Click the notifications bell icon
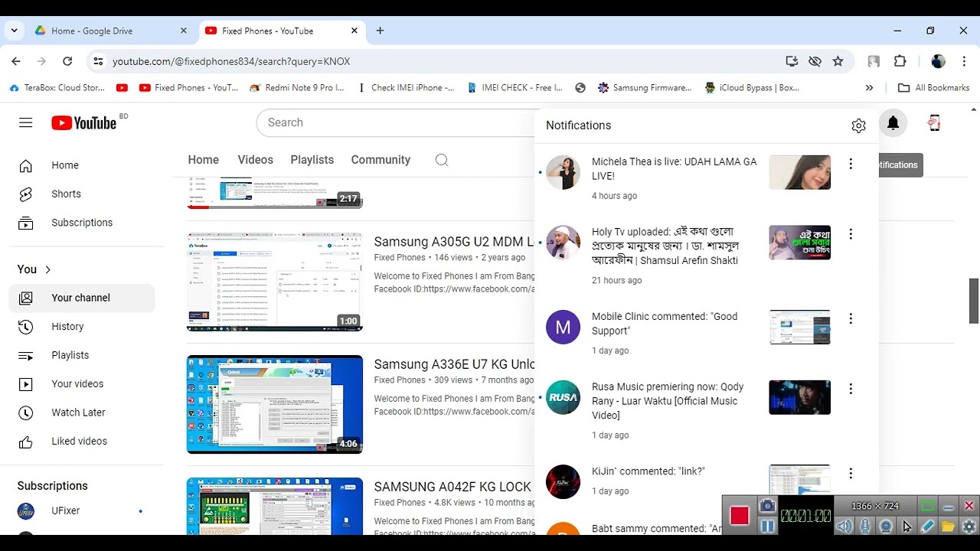 point(893,123)
